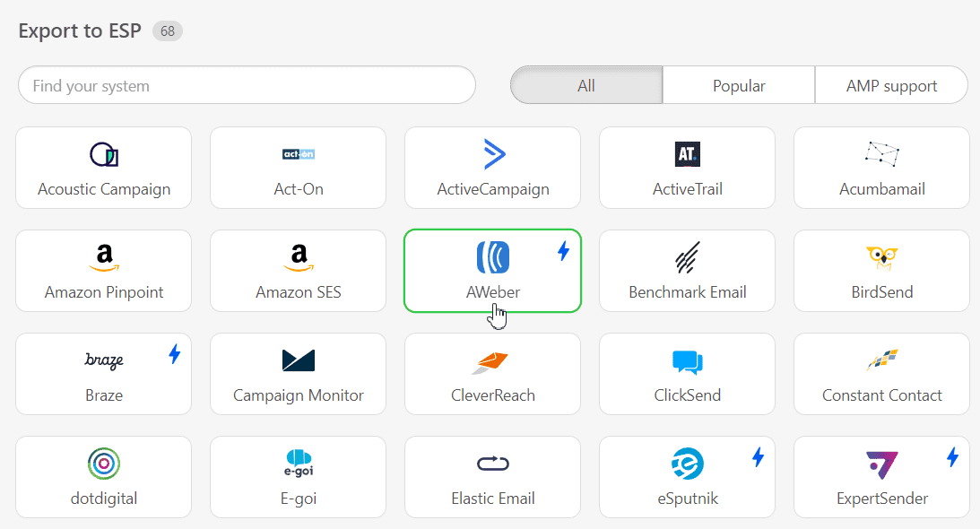
Task: Click the lightning bolt on Braze card
Action: 174,354
